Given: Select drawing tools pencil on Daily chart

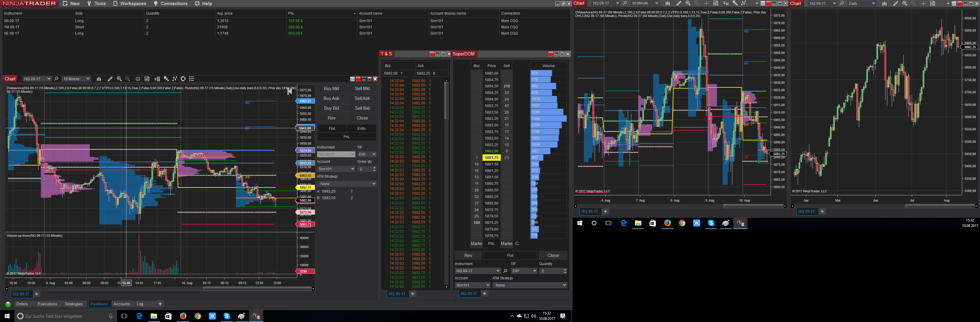Looking at the screenshot, I should coord(896,3).
